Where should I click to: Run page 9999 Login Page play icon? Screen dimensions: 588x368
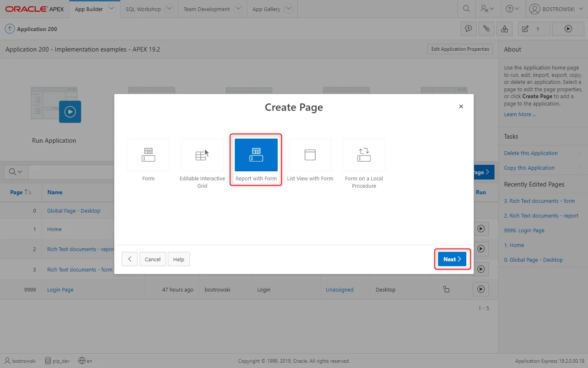point(481,289)
